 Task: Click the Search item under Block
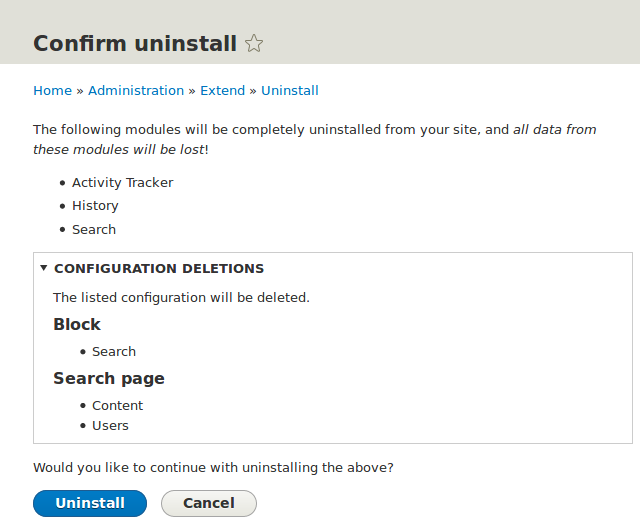[x=114, y=351]
